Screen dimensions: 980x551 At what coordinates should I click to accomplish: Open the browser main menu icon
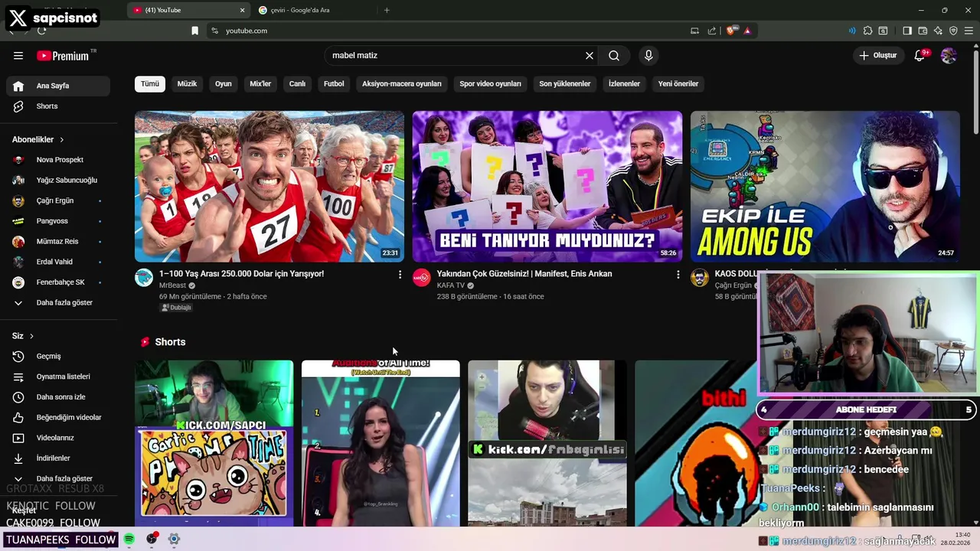click(x=969, y=31)
